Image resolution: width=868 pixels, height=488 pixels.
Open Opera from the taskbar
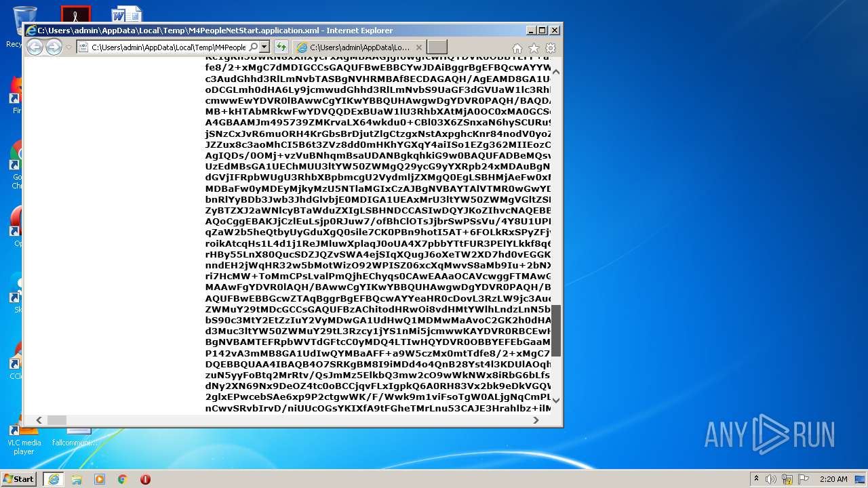tap(145, 479)
